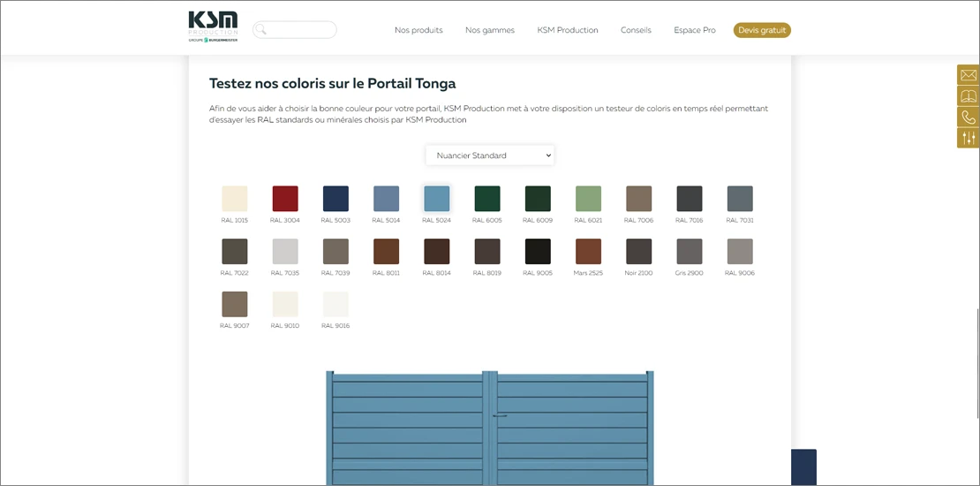Open the configurator sliders icon

point(968,138)
